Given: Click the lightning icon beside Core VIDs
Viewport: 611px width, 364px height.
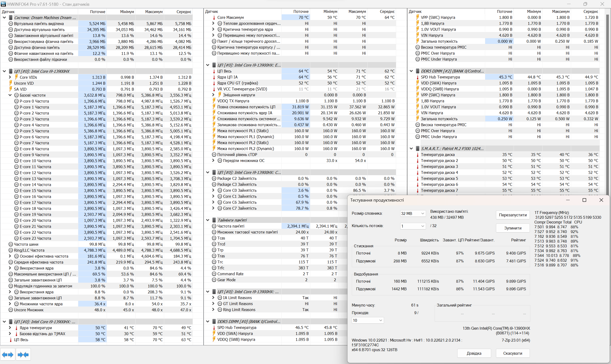Looking at the screenshot, I should [16, 77].
